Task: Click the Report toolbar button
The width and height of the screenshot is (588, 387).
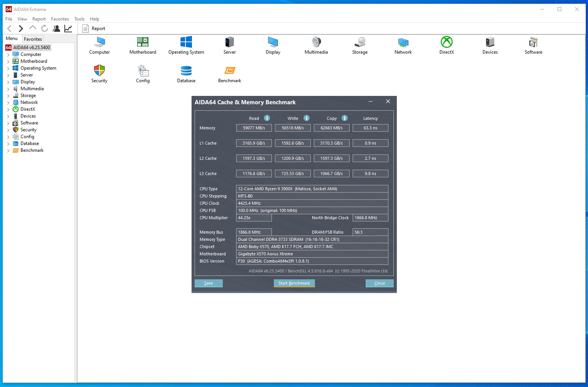Action: pyautogui.click(x=94, y=29)
